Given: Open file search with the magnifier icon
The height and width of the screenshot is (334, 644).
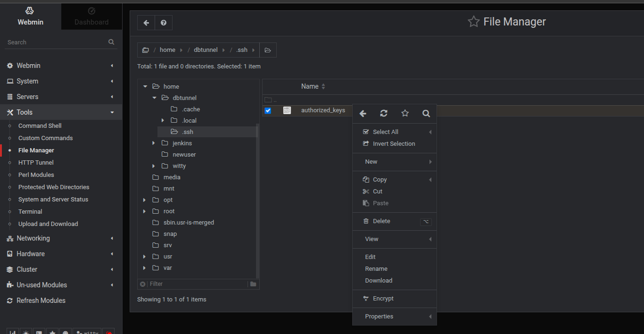Looking at the screenshot, I should click(426, 113).
